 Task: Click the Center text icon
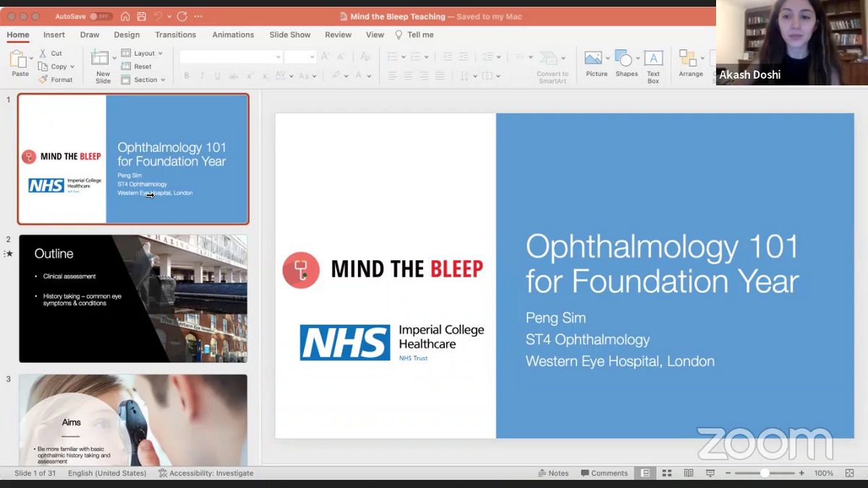tap(408, 76)
